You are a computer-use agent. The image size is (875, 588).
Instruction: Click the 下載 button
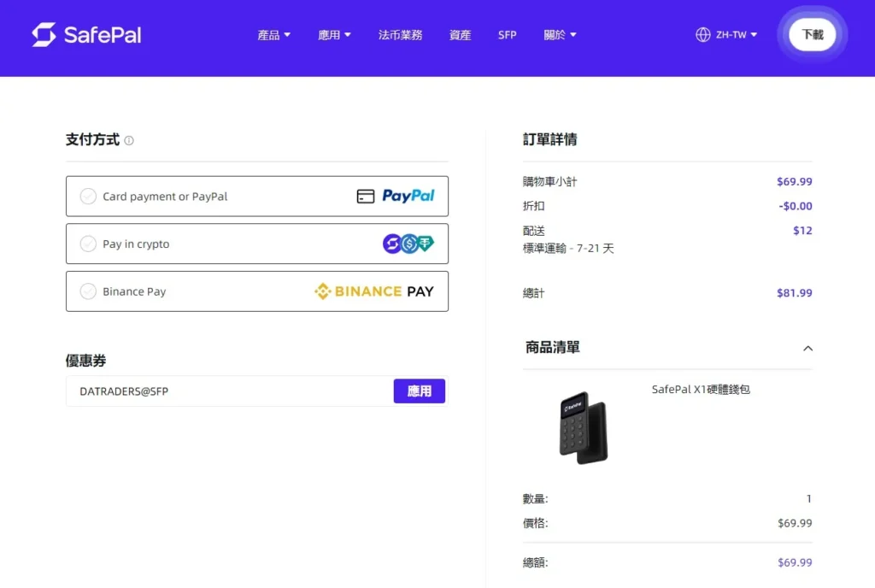[x=812, y=34]
